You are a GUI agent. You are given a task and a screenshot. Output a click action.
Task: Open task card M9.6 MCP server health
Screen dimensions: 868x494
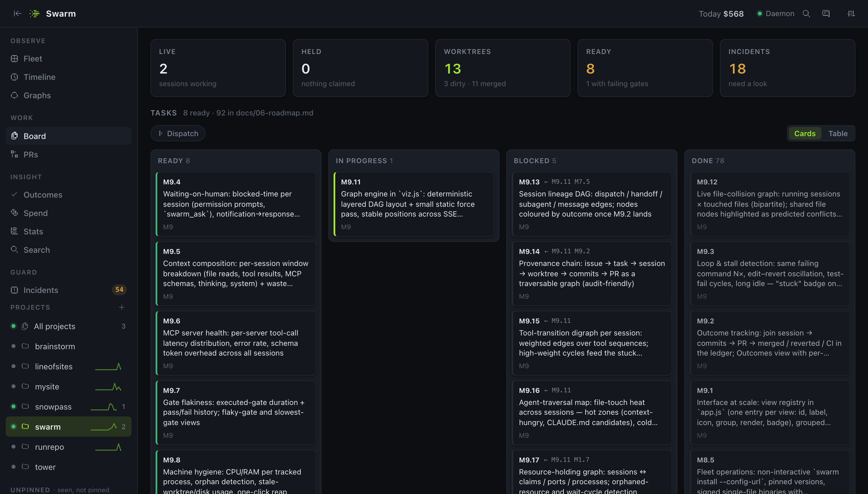236,343
